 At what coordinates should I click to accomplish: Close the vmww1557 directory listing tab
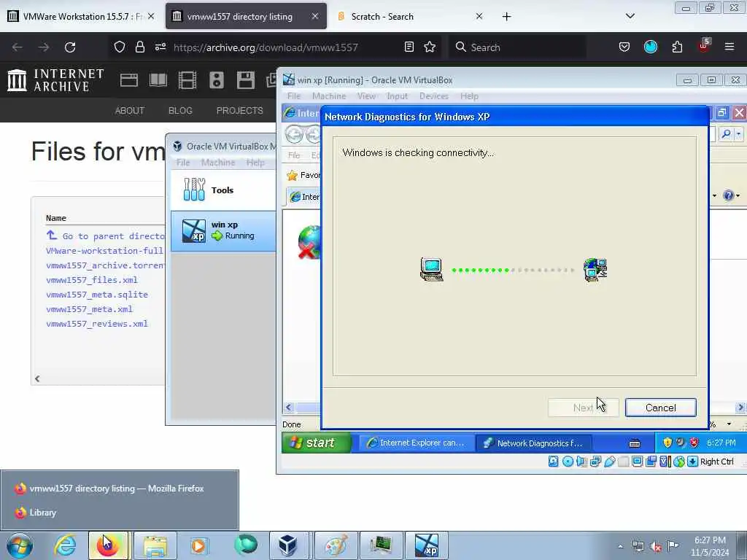315,16
